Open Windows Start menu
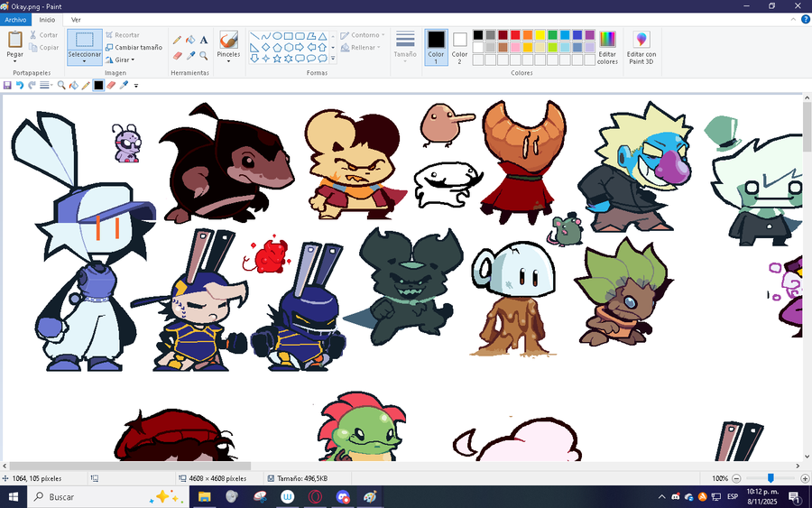Image resolution: width=812 pixels, height=508 pixels. coord(14,496)
